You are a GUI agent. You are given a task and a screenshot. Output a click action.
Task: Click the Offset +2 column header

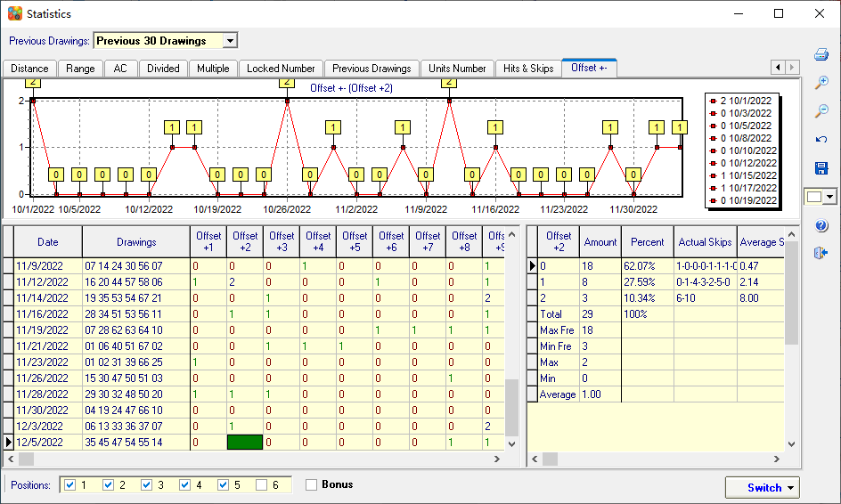(x=245, y=241)
